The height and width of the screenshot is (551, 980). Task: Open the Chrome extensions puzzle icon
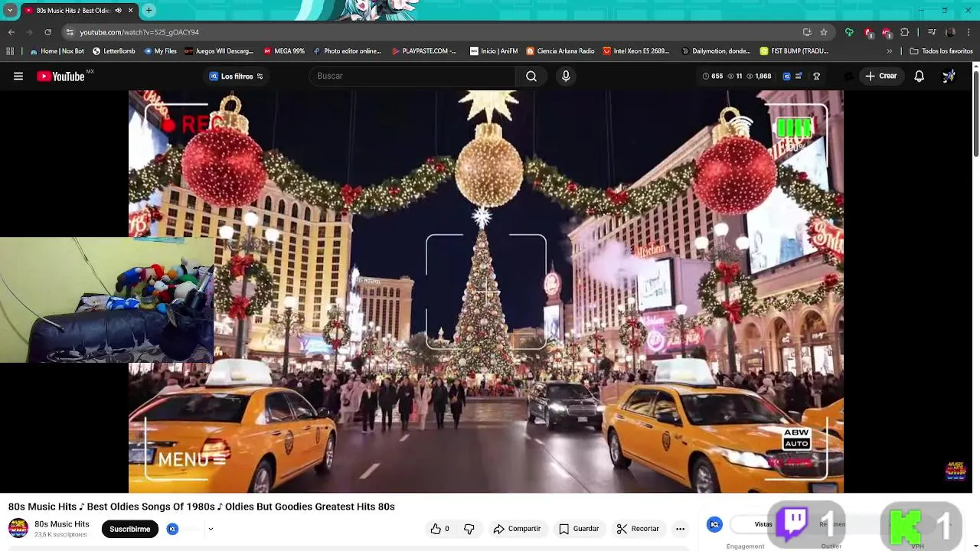905,32
